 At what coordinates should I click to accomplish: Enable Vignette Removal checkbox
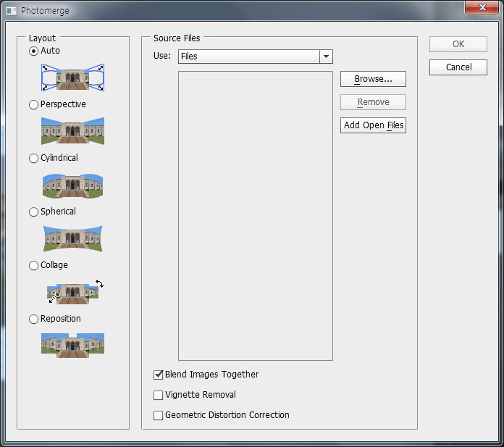159,396
